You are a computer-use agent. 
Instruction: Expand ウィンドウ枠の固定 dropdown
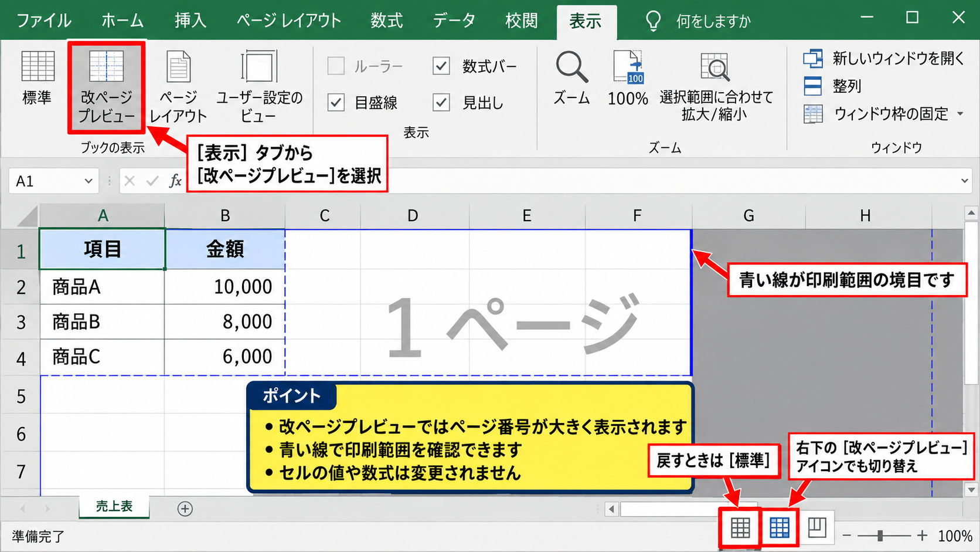point(960,114)
